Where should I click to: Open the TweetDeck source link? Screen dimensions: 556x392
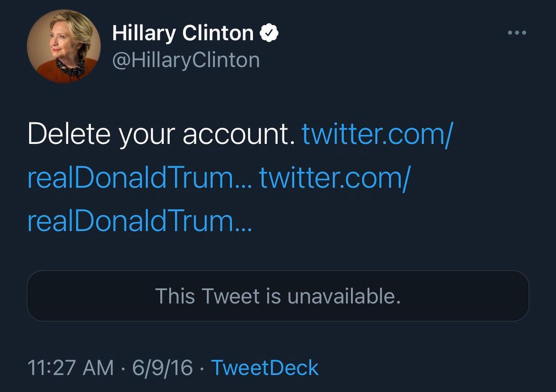coord(265,368)
